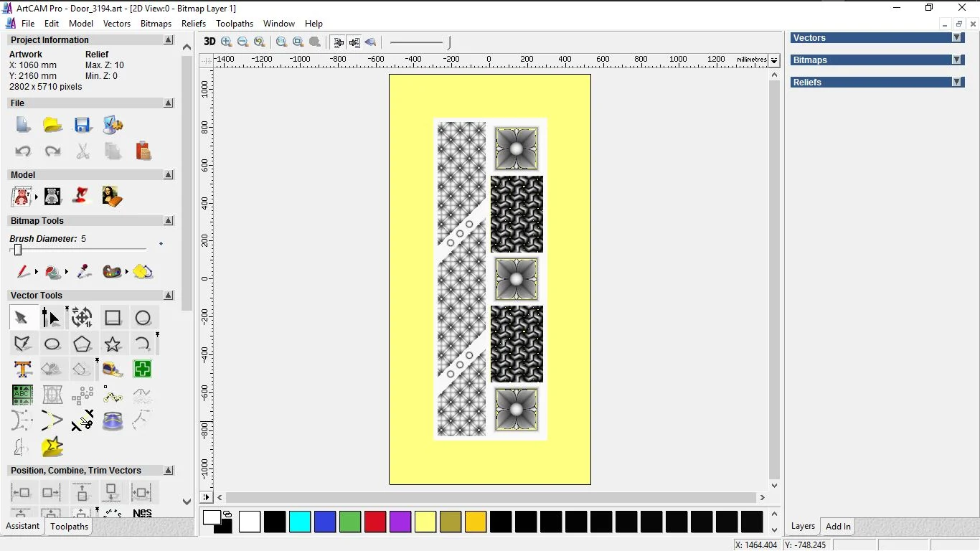980x551 pixels.
Task: Pick the Create Star vector tool
Action: (x=113, y=344)
